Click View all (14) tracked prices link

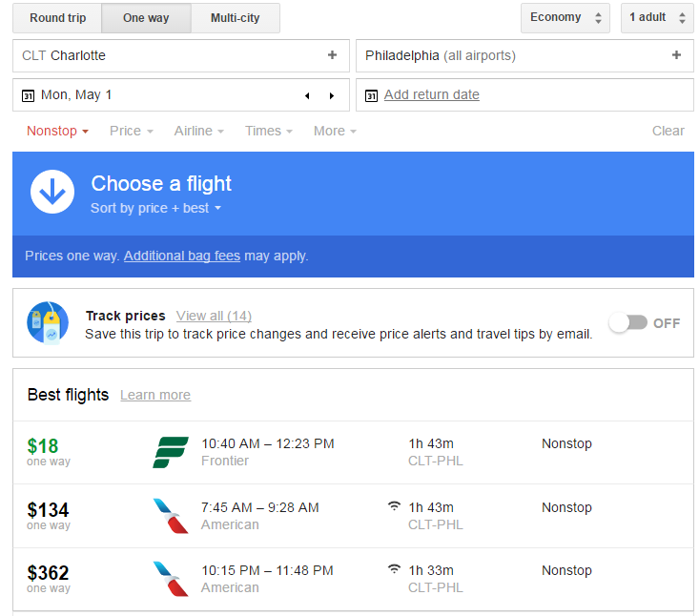tap(214, 316)
